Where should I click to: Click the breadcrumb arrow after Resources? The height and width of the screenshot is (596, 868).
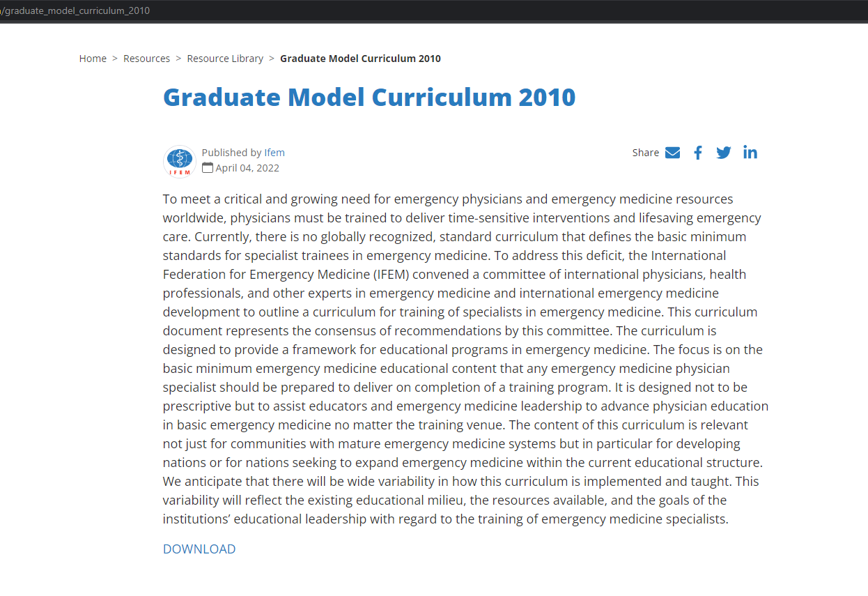pyautogui.click(x=178, y=59)
